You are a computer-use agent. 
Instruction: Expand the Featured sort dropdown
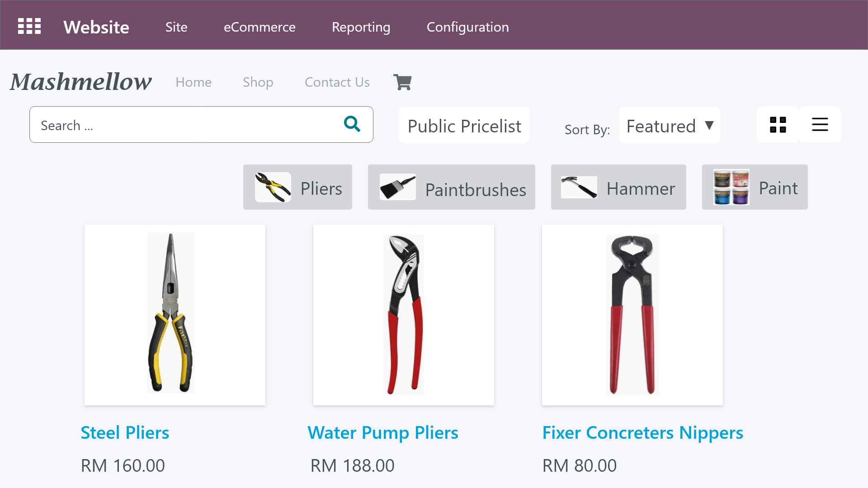(x=670, y=126)
